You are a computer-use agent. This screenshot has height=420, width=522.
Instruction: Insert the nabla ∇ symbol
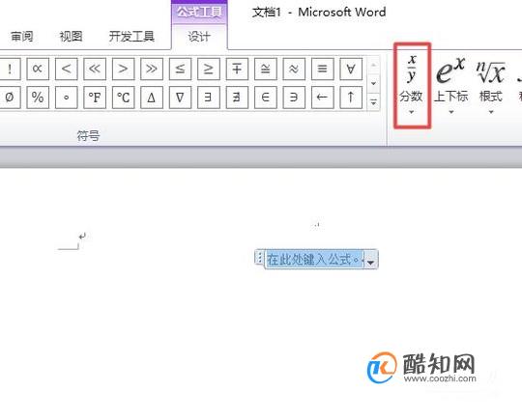click(180, 98)
